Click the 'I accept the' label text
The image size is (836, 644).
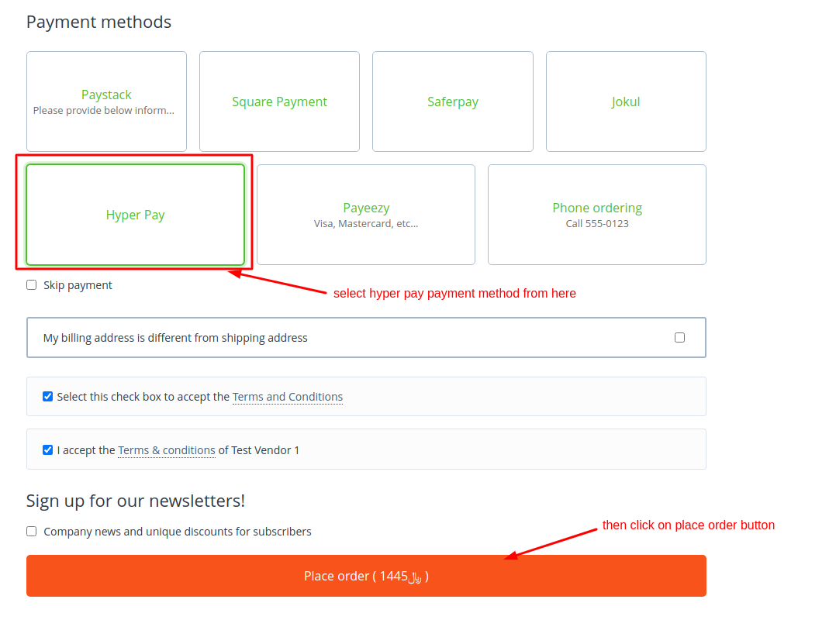click(86, 450)
